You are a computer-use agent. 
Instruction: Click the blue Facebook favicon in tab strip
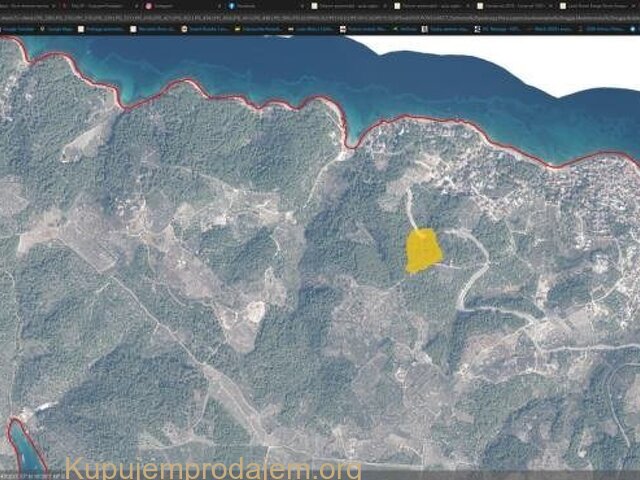coord(229,5)
